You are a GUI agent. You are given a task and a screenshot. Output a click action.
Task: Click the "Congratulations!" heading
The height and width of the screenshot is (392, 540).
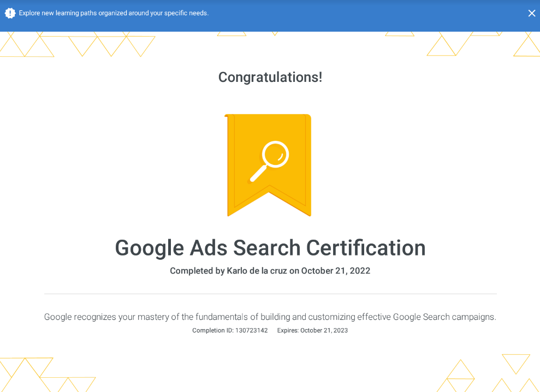click(x=270, y=77)
